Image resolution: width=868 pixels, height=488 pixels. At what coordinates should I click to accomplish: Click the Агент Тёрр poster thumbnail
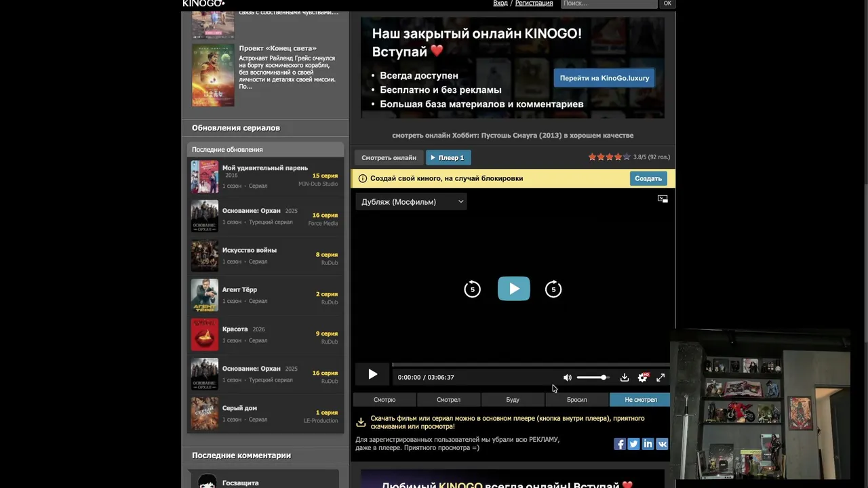204,295
